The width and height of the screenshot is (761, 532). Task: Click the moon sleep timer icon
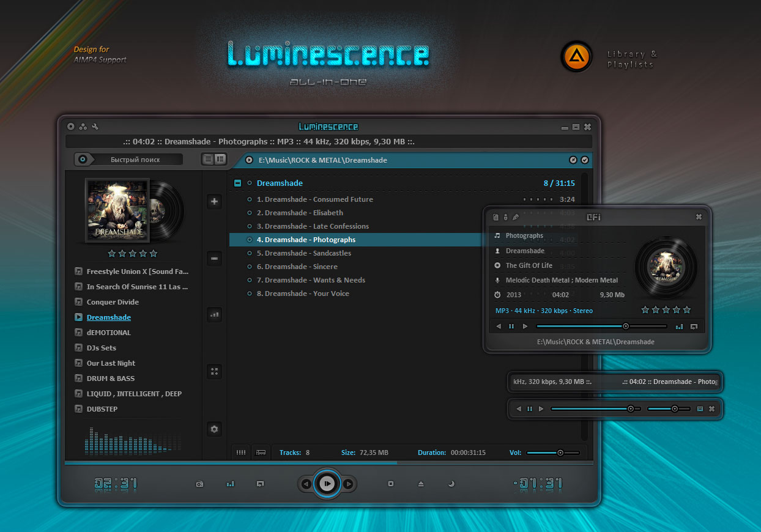451,484
